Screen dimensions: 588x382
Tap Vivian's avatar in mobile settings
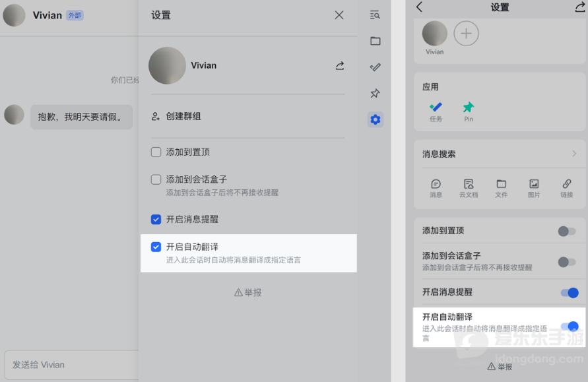pyautogui.click(x=435, y=34)
